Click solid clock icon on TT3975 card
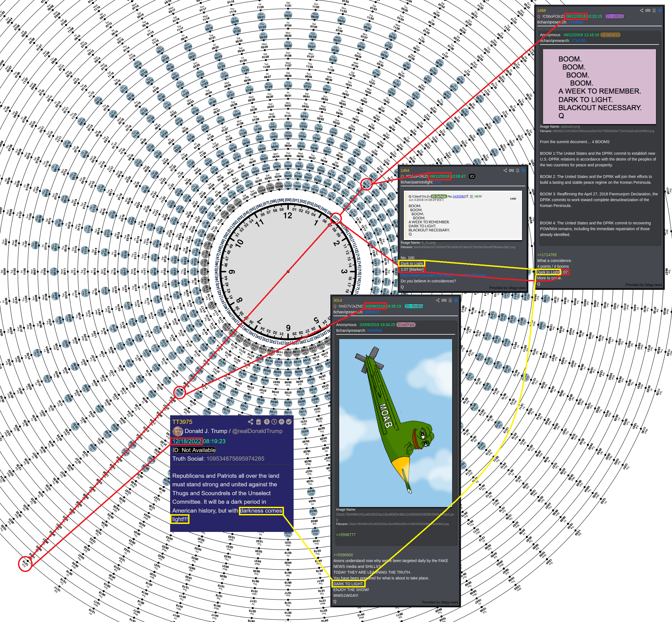The width and height of the screenshot is (672, 622). pos(267,422)
